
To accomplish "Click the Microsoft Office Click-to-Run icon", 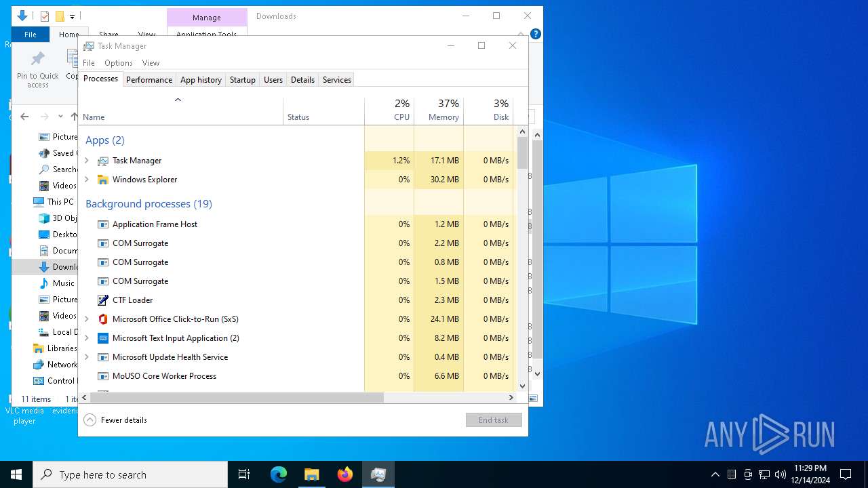I will coord(103,319).
